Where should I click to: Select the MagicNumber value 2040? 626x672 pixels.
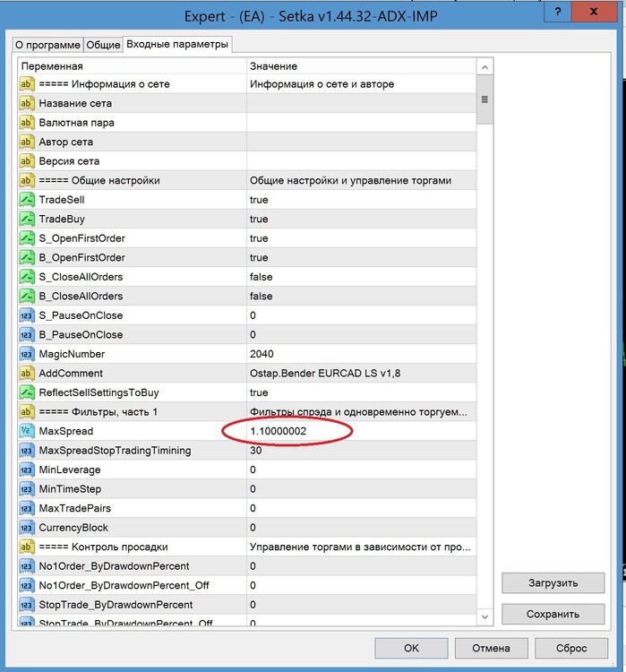[x=262, y=354]
